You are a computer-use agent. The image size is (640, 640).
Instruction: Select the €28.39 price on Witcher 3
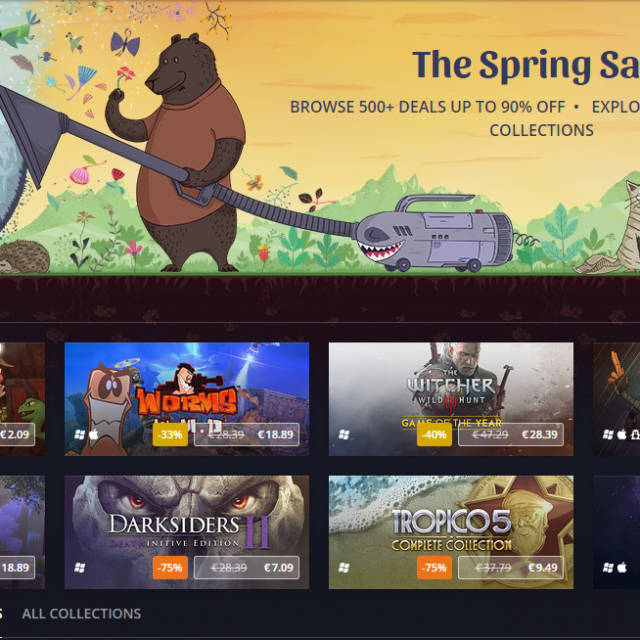click(540, 435)
